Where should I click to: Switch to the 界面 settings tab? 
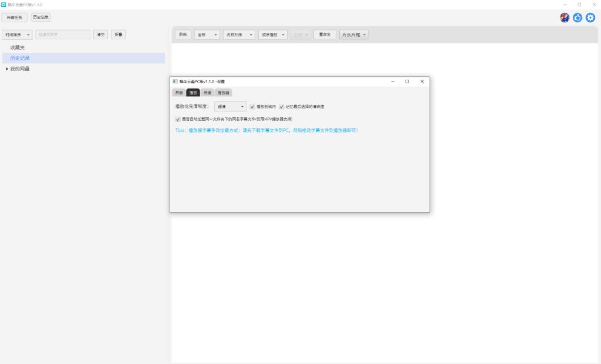tap(178, 93)
